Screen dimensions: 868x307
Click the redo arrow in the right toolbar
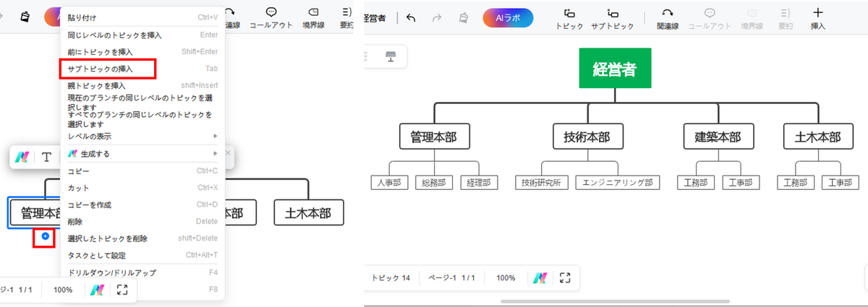coord(437,18)
